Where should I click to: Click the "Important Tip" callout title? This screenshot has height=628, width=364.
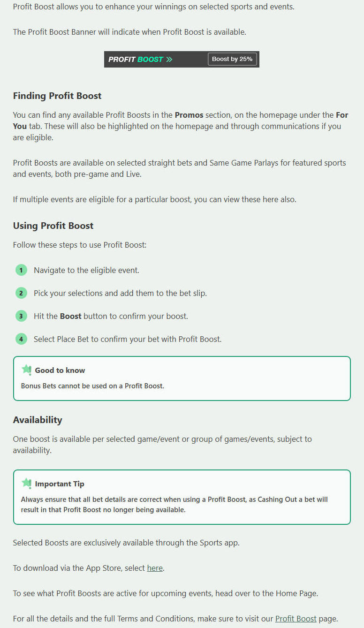60,484
